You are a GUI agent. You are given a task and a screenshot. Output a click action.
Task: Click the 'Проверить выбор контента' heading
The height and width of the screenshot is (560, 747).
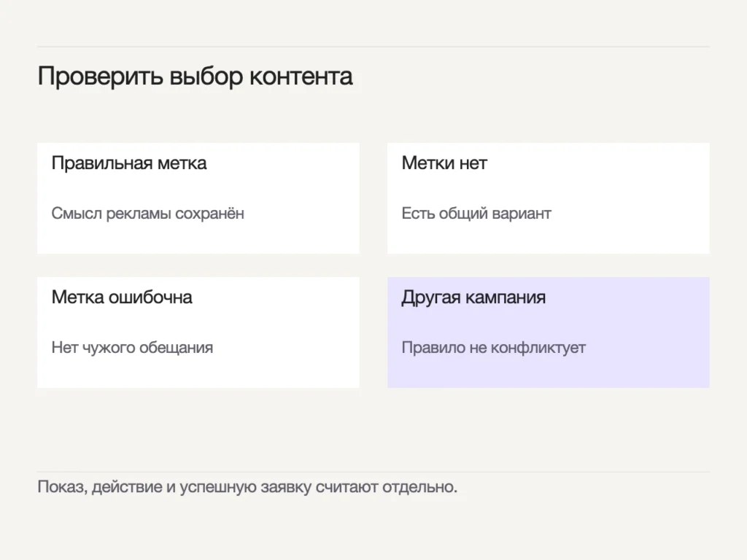point(195,77)
